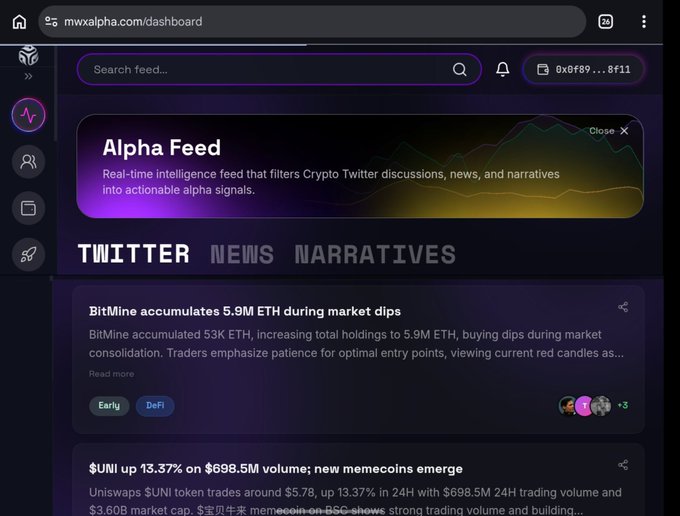Expand the sidebar with double chevron

pyautogui.click(x=28, y=77)
